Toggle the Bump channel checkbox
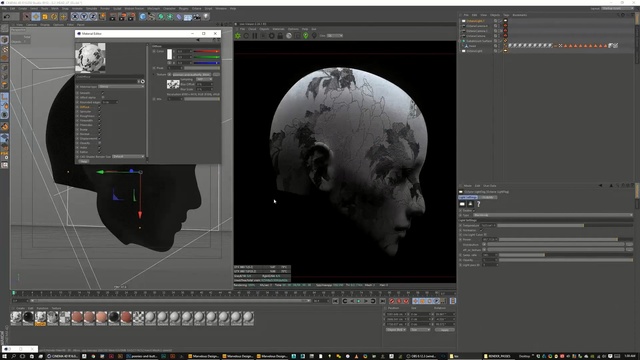The height and width of the screenshot is (360, 640). [100, 129]
